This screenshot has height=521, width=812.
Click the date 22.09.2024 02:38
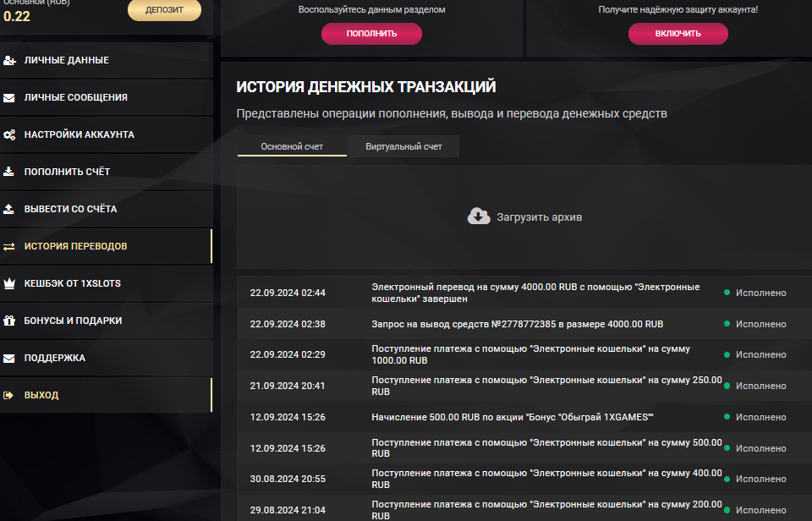click(x=288, y=324)
